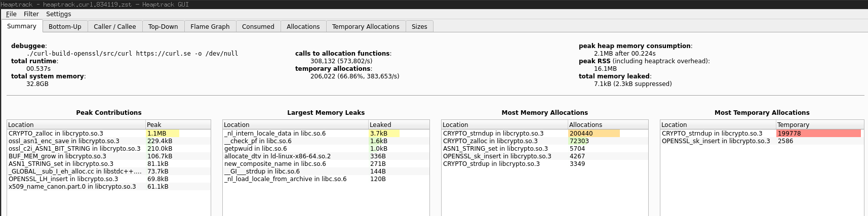Open the Top-Down tab
Image resolution: width=868 pixels, height=216 pixels.
[163, 27]
